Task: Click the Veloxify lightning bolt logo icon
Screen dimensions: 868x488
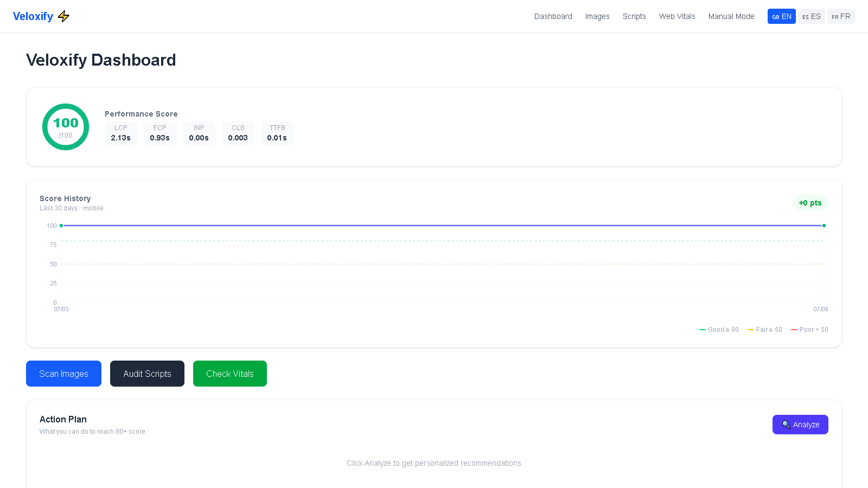Action: tap(63, 16)
